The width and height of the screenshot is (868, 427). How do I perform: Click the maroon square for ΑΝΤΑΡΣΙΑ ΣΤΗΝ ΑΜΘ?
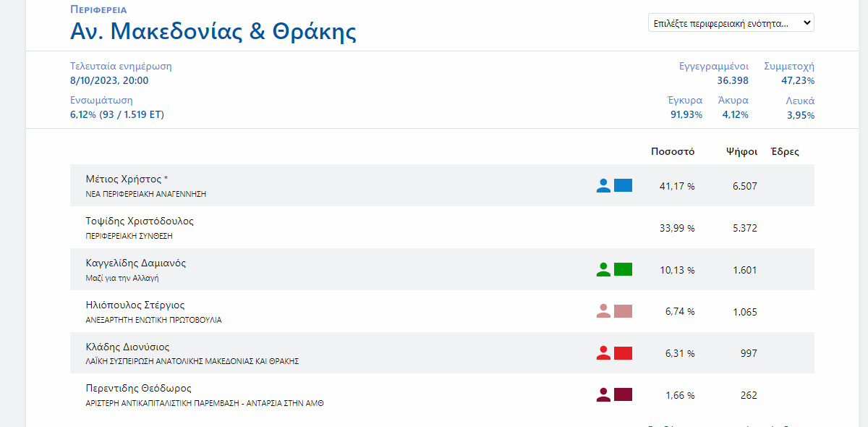[623, 395]
